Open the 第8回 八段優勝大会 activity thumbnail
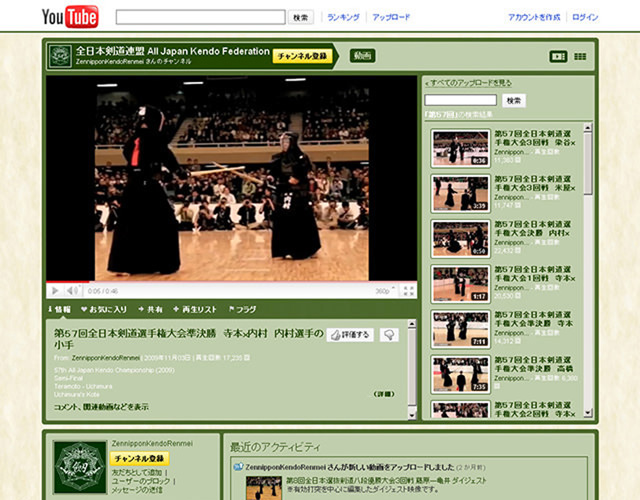The image size is (640, 500). (x=264, y=488)
